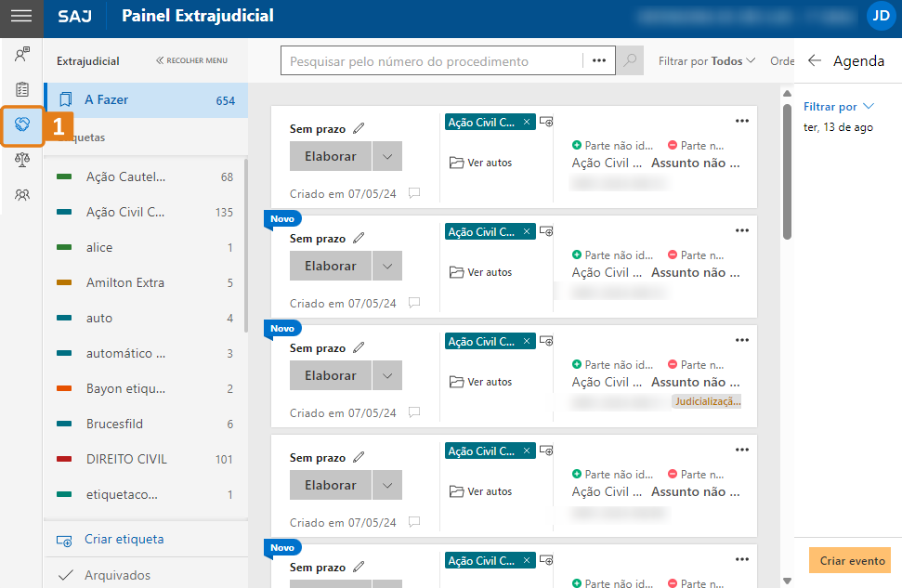Expand Elaborar dropdown arrow on first card
902x588 pixels.
point(387,156)
